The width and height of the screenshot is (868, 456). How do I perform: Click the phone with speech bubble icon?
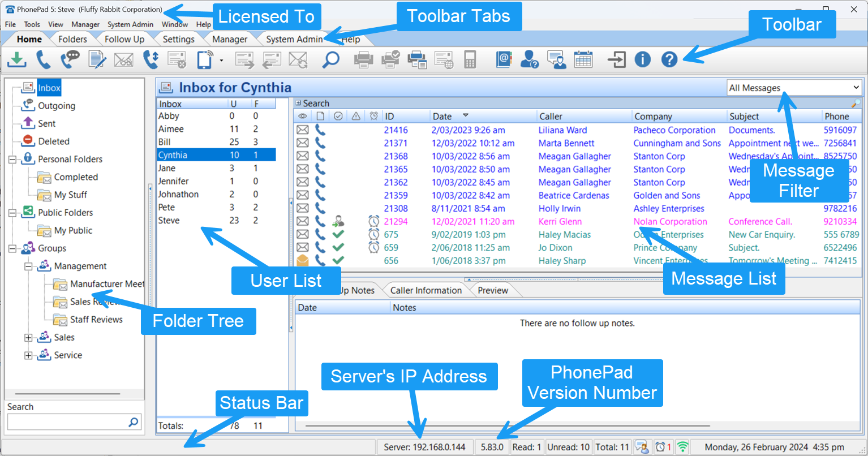pos(70,59)
